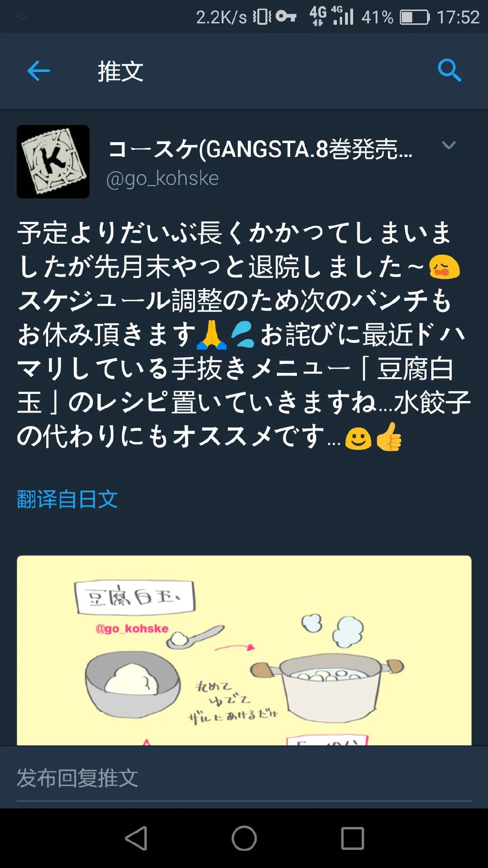Click the 翻译自日文 translate link
Screen dimensions: 488x868
pyautogui.click(x=67, y=499)
